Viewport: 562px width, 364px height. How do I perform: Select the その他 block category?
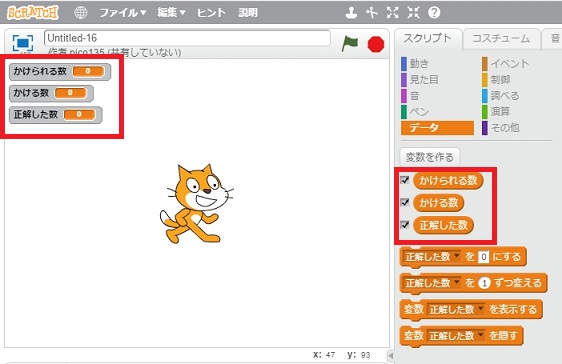click(501, 128)
